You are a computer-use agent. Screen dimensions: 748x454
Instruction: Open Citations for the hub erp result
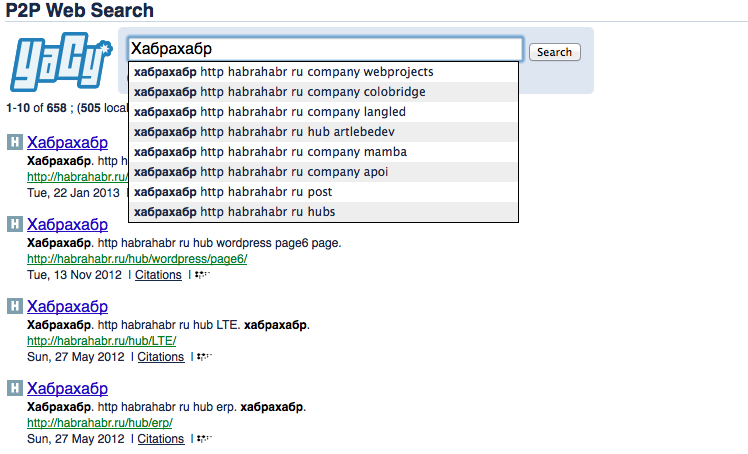161,439
